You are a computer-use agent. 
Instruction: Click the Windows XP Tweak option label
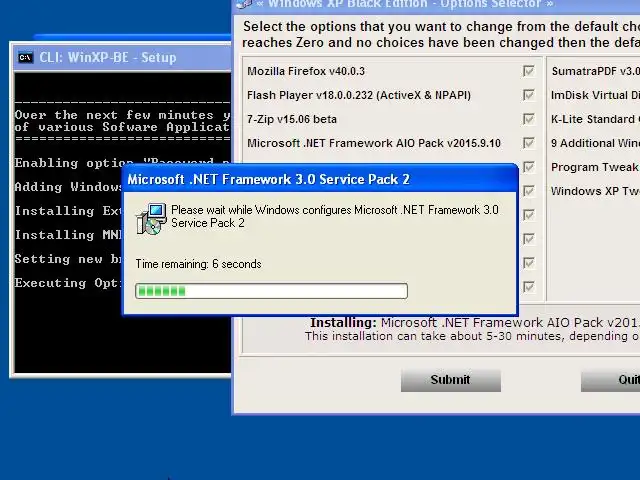pos(596,191)
